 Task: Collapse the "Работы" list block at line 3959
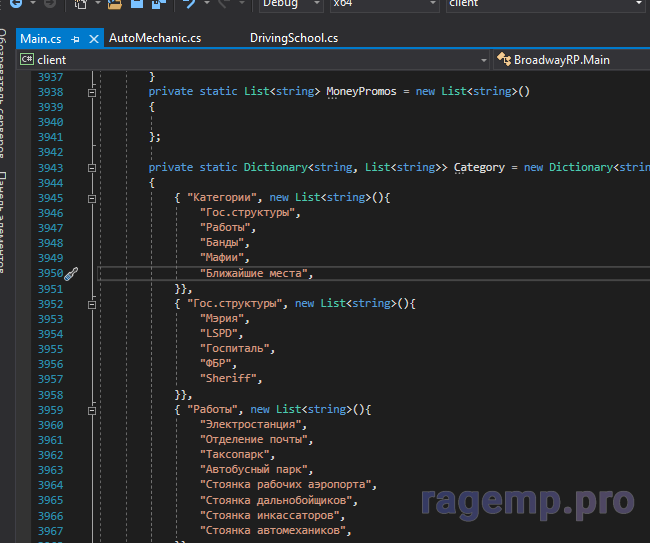(92, 410)
